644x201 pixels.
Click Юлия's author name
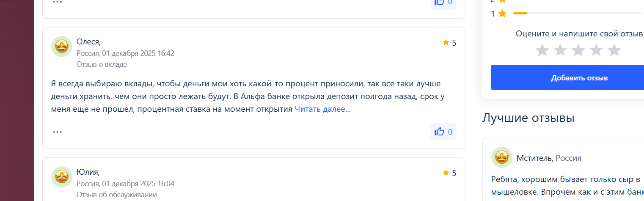88,172
